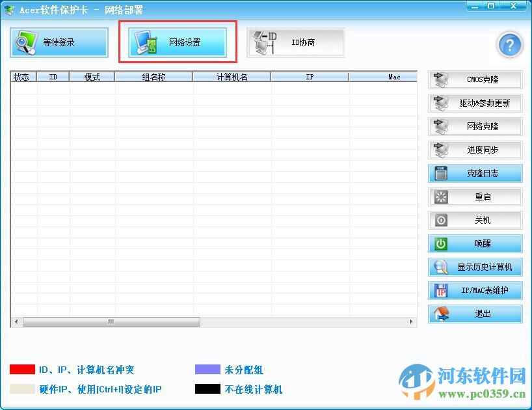Switch to 等待登录 (Wait Login) mode

click(59, 41)
